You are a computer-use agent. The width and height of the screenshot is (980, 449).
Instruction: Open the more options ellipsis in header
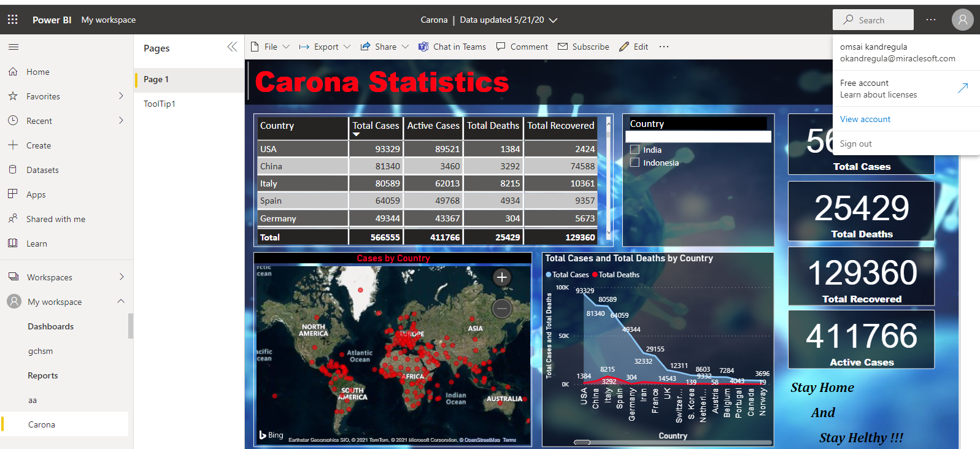[931, 20]
